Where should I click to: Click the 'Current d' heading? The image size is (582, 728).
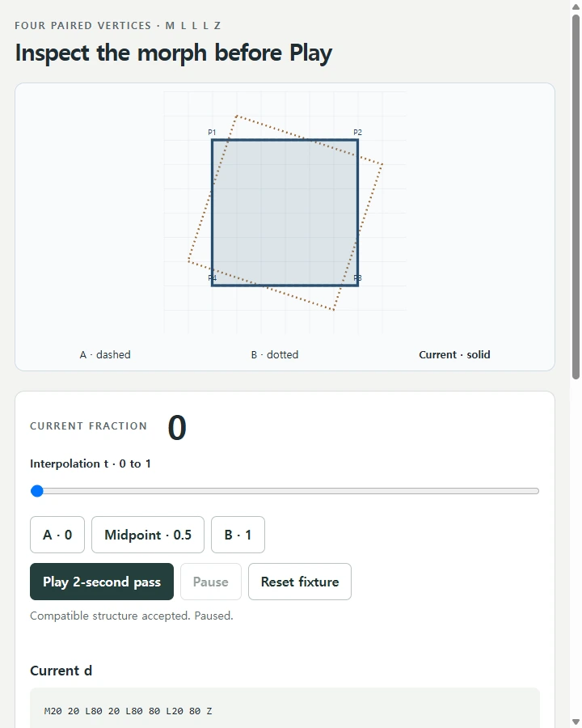(x=61, y=671)
